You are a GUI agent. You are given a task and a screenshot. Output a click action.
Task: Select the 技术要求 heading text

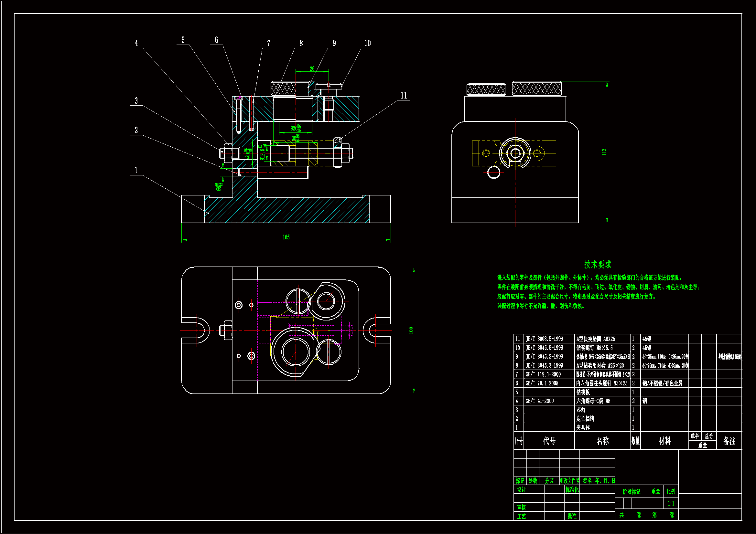tap(597, 264)
